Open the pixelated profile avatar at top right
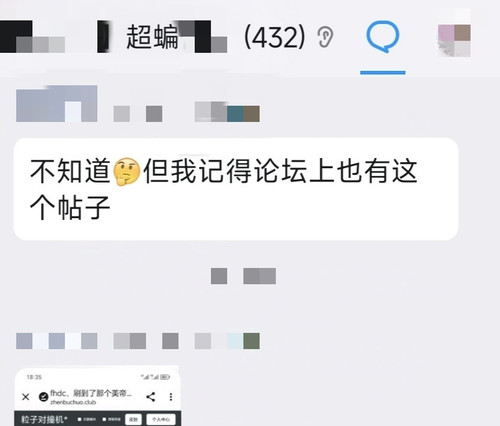The image size is (500, 426). (454, 37)
